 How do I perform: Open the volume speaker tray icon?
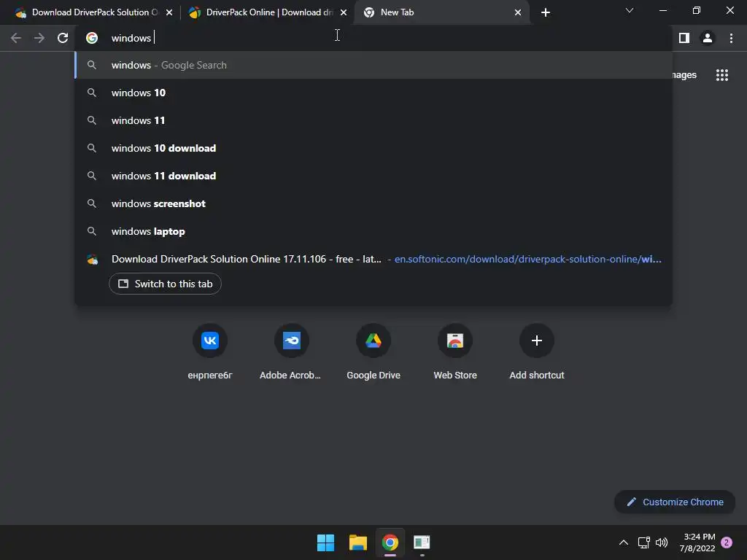point(662,542)
